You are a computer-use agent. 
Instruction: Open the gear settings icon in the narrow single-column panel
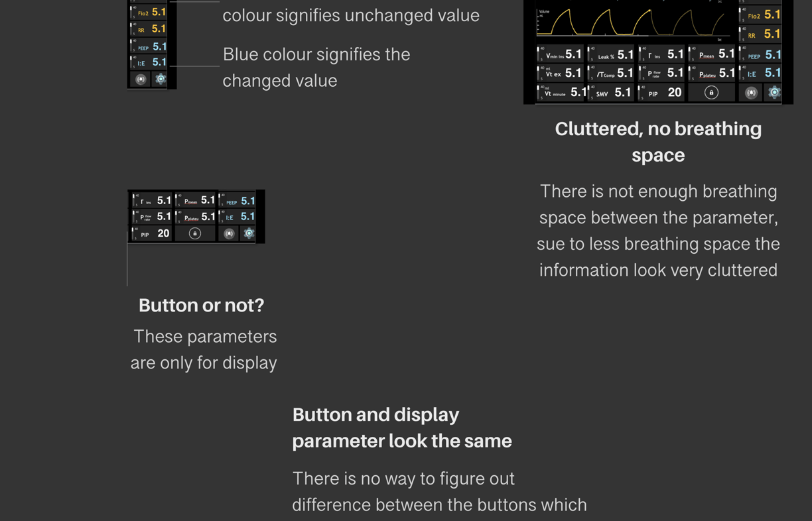click(x=161, y=79)
